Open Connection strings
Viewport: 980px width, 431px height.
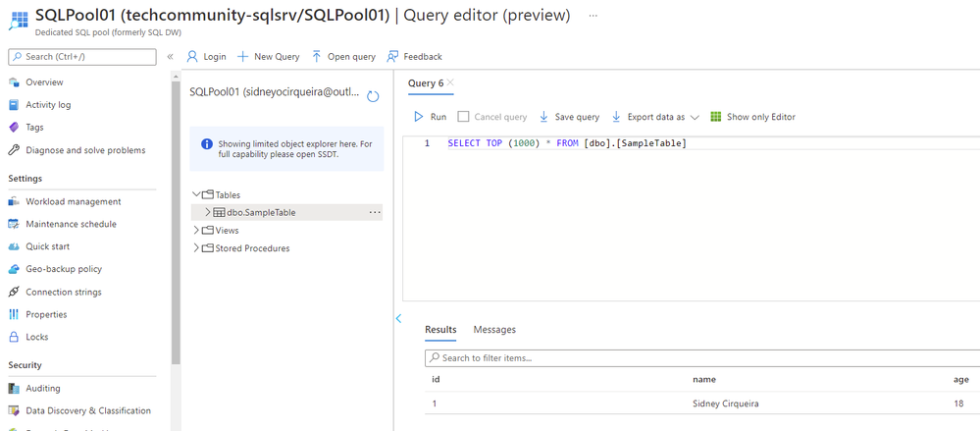(x=63, y=293)
